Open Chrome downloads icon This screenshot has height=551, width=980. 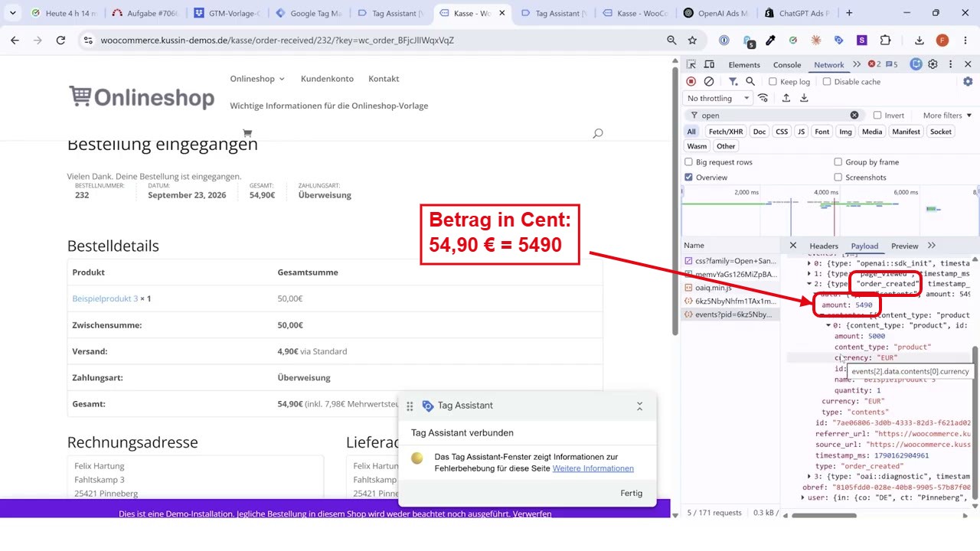tap(920, 40)
